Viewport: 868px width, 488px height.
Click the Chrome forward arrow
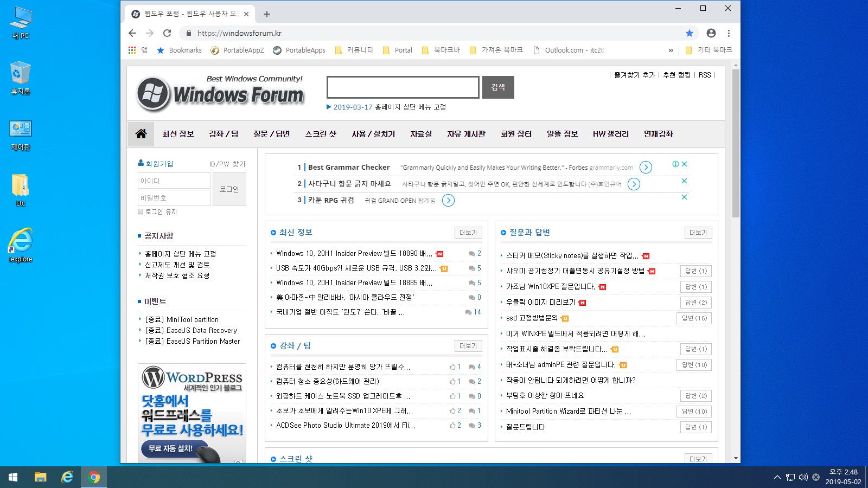tap(150, 33)
